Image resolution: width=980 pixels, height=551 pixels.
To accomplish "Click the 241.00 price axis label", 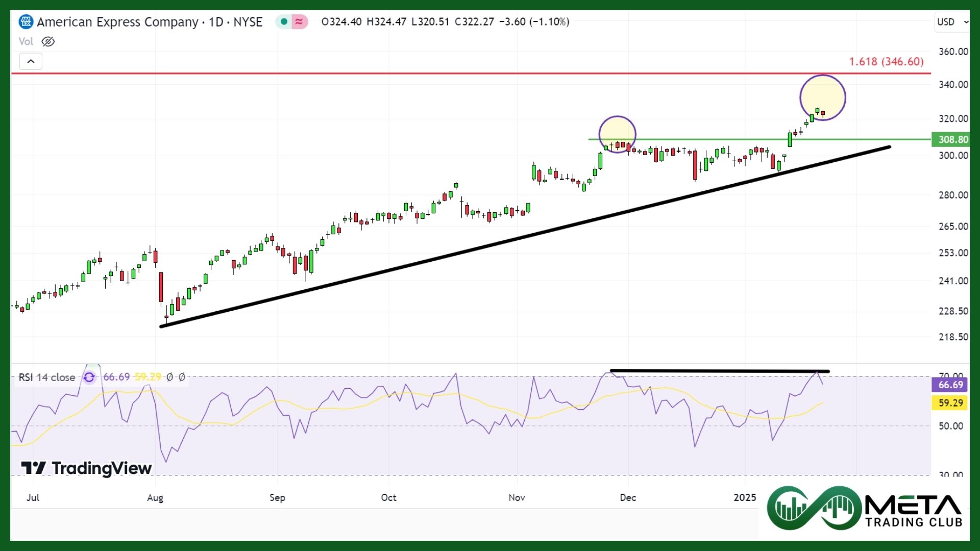I will tap(953, 281).
